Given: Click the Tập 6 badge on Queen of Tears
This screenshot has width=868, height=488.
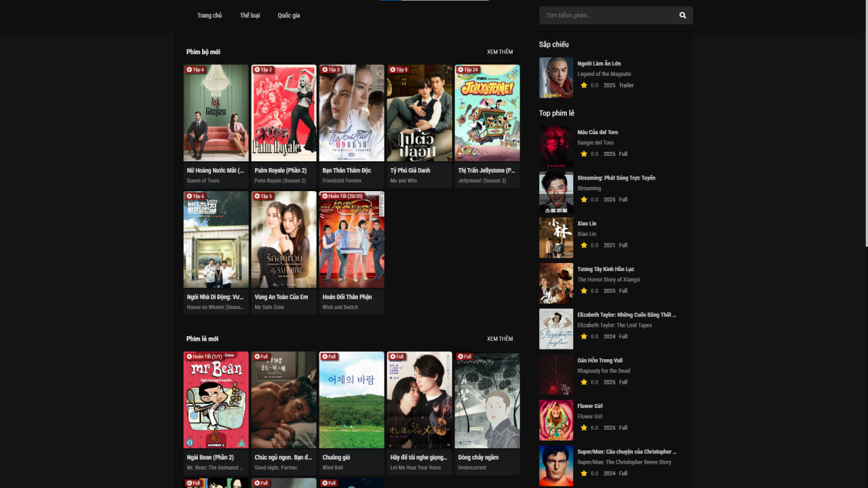Looking at the screenshot, I should [195, 70].
